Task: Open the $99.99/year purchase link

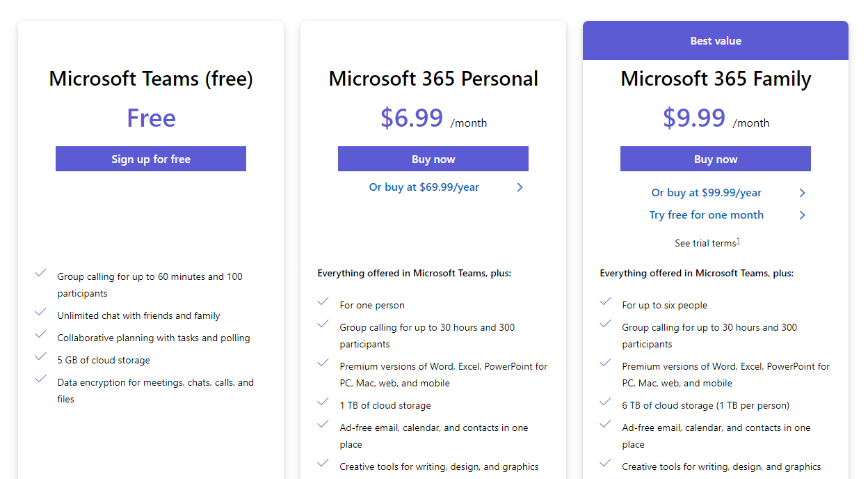Action: (x=707, y=193)
